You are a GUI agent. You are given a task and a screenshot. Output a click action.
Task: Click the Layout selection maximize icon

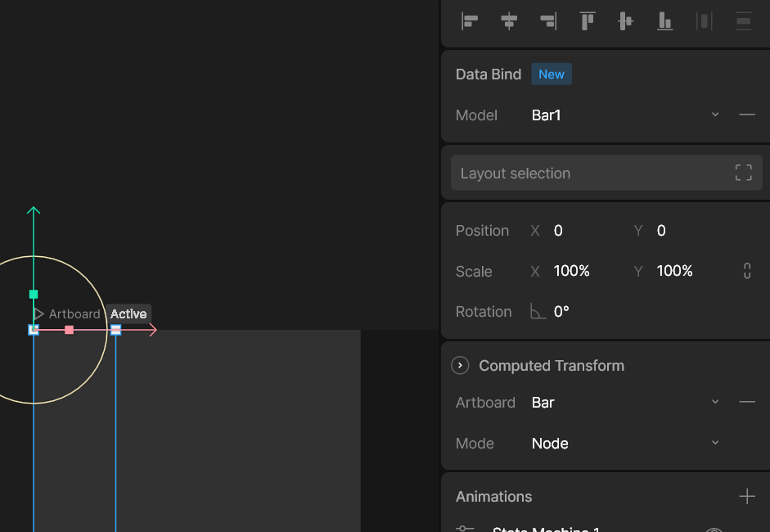point(742,172)
